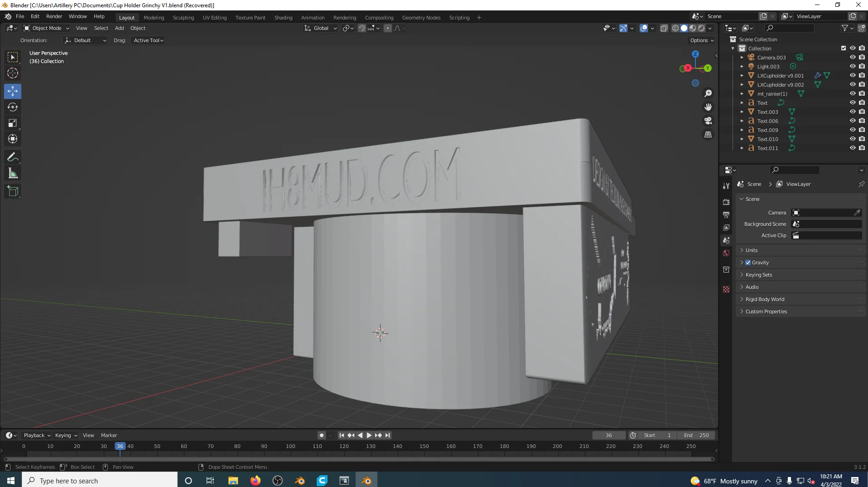This screenshot has height=487, width=868.
Task: Click the Windows taskbar search box
Action: [100, 481]
